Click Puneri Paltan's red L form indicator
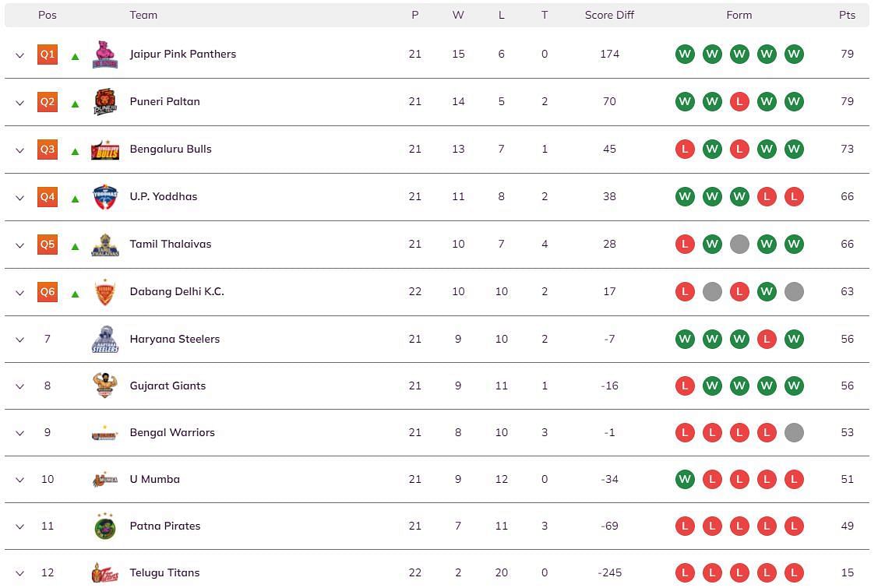Viewport: 885px width, 588px height. [739, 101]
